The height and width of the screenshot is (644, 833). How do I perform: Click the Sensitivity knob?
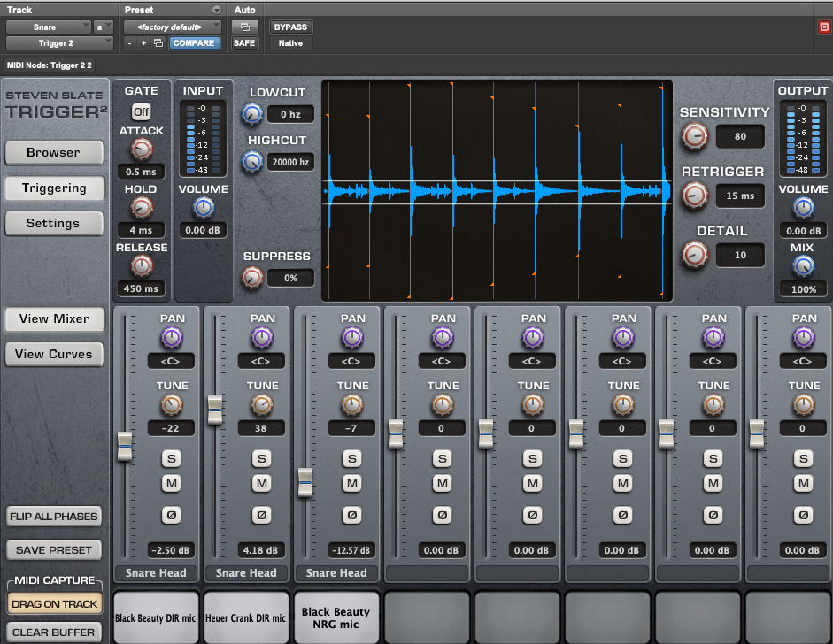click(x=695, y=136)
